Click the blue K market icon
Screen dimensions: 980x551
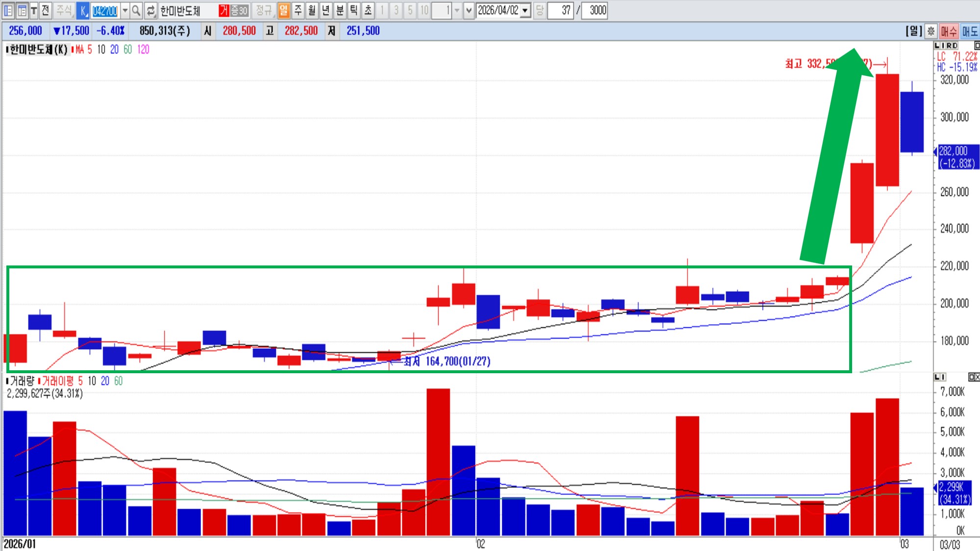83,10
